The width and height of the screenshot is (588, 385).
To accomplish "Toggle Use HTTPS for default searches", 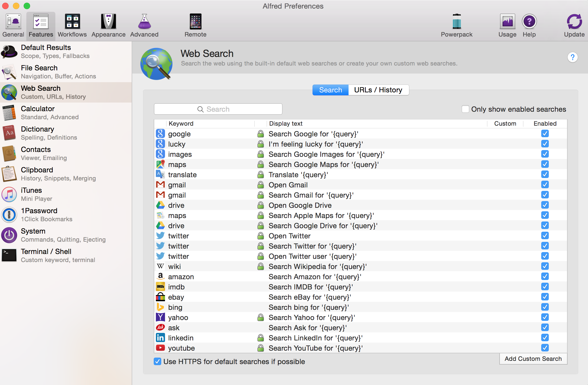I will 157,361.
